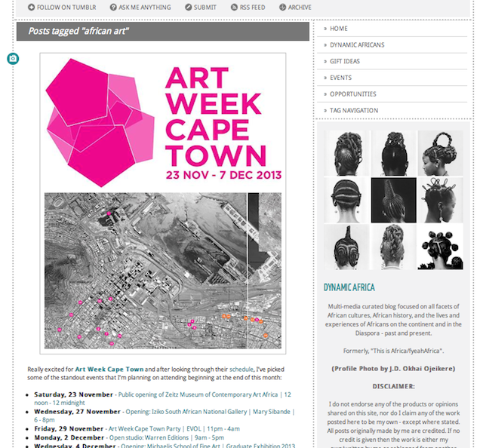483x448 pixels.
Task: Open the Michaelis School of Fine Art link
Action: point(171,446)
